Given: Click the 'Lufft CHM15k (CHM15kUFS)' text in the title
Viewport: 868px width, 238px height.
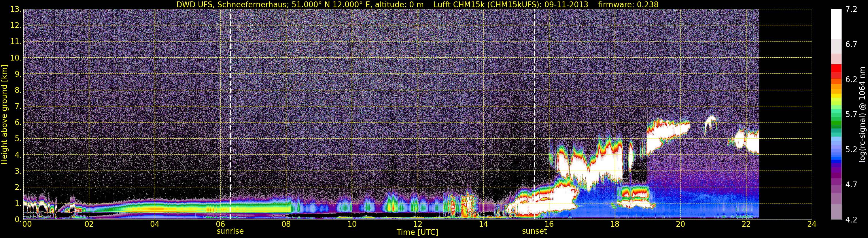Looking at the screenshot, I should [x=487, y=4].
